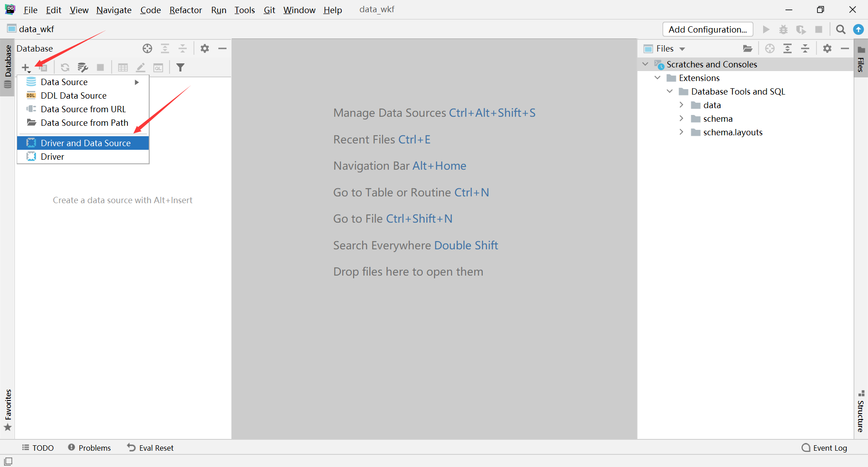Viewport: 868px width, 467px height.
Task: Hide the Files panel with minus icon
Action: (x=845, y=48)
